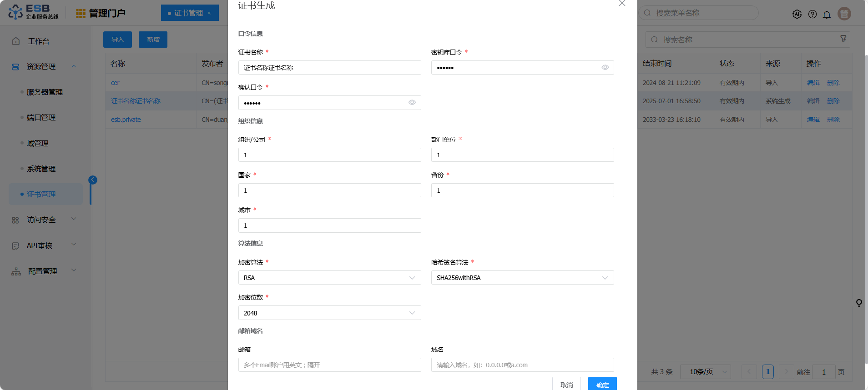Click the lightbulb icon on right edge
This screenshot has height=390, width=868.
click(x=859, y=303)
